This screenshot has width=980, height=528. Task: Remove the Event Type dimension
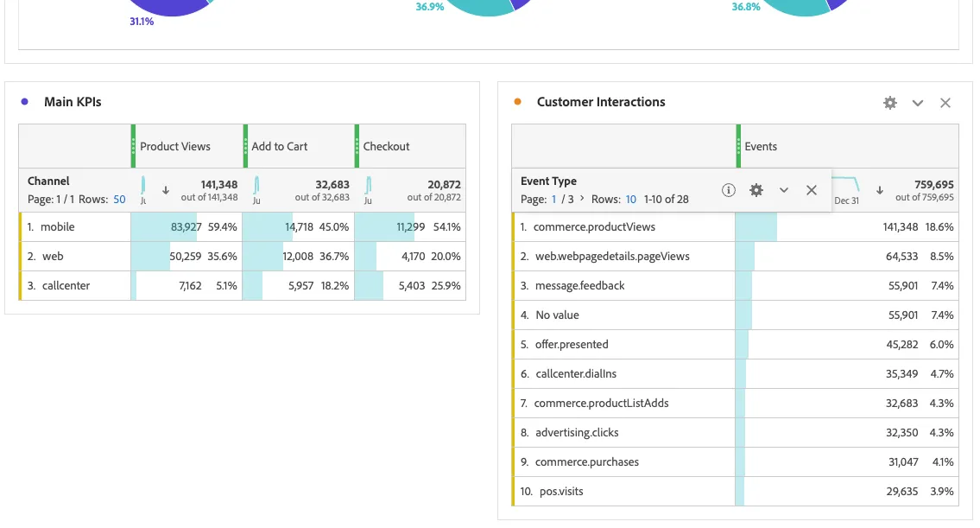point(812,190)
